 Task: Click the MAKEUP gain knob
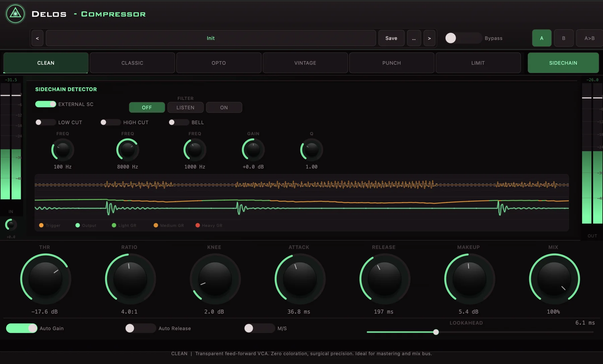[469, 279]
